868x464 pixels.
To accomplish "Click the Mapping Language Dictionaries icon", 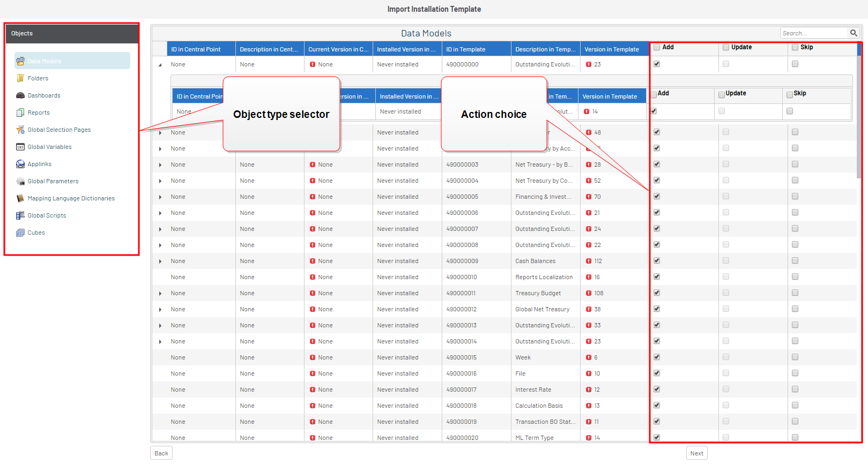I will [x=20, y=198].
